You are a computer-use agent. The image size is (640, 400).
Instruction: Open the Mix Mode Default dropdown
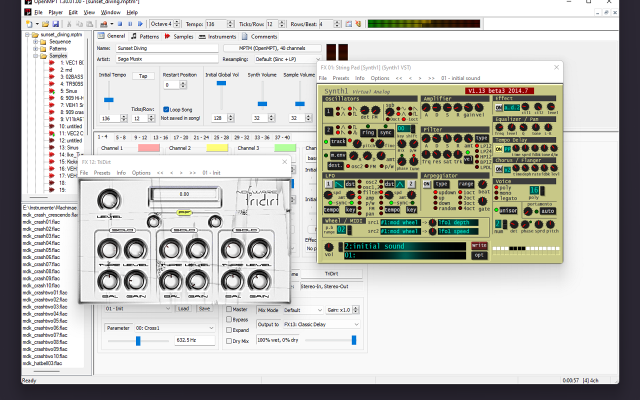[x=302, y=310]
